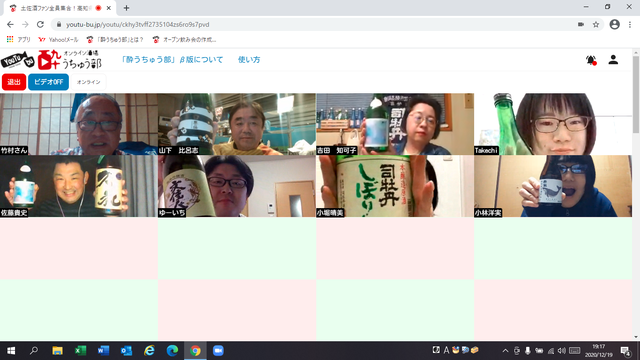Open Word from taskbar
This screenshot has height=360, width=640.
pyautogui.click(x=103, y=351)
